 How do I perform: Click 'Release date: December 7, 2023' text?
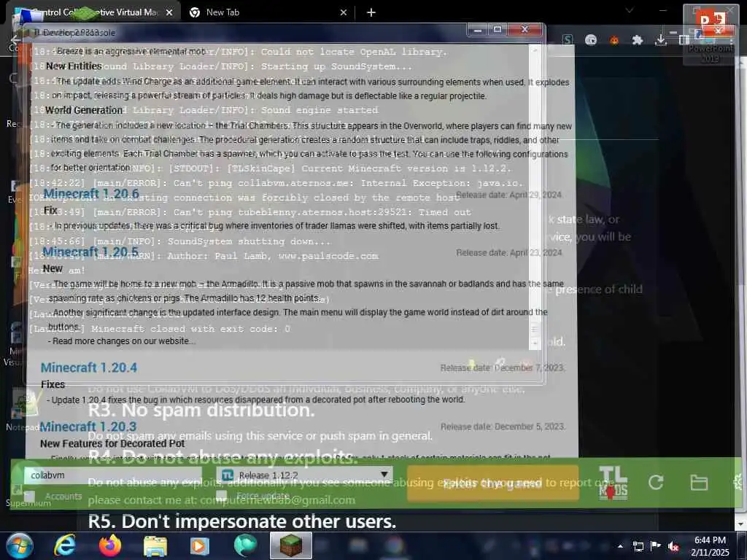(x=503, y=367)
